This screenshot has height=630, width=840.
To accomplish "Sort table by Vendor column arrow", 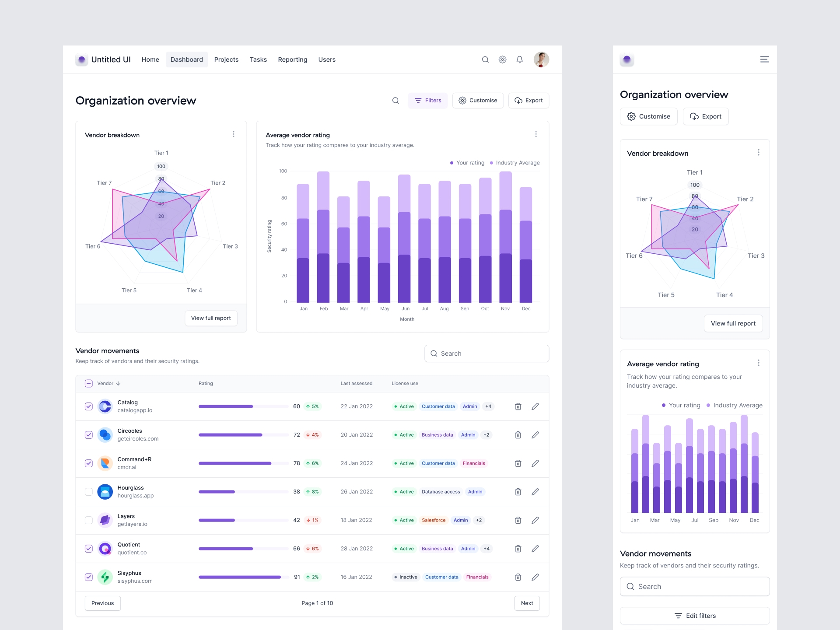I will pos(118,384).
